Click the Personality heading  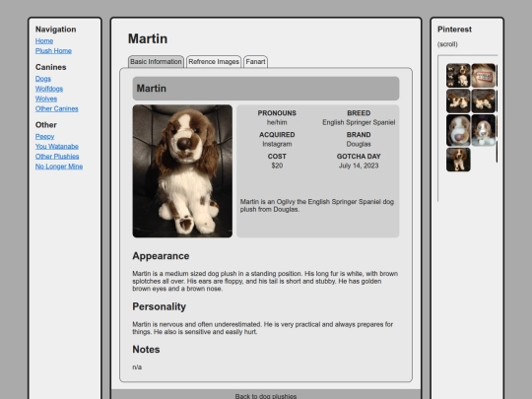tap(160, 306)
